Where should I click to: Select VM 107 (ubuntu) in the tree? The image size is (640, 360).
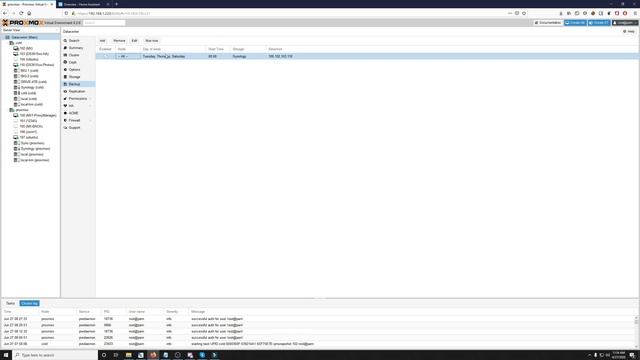point(29,138)
